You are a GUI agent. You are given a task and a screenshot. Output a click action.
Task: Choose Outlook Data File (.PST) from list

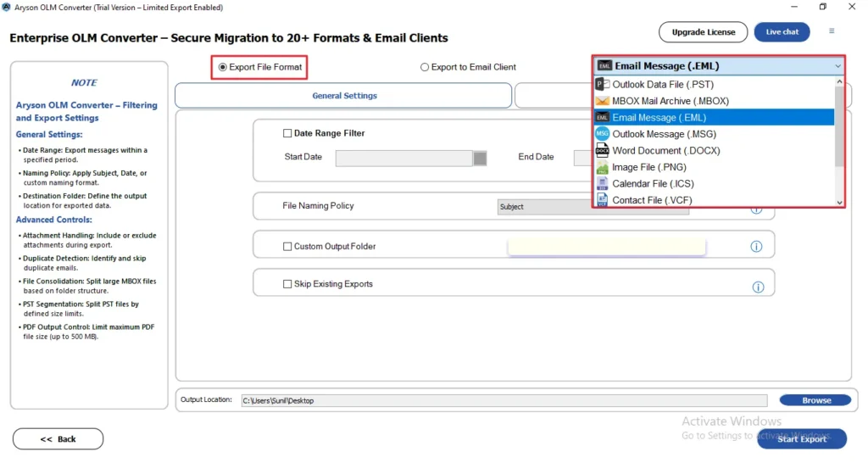(714, 84)
